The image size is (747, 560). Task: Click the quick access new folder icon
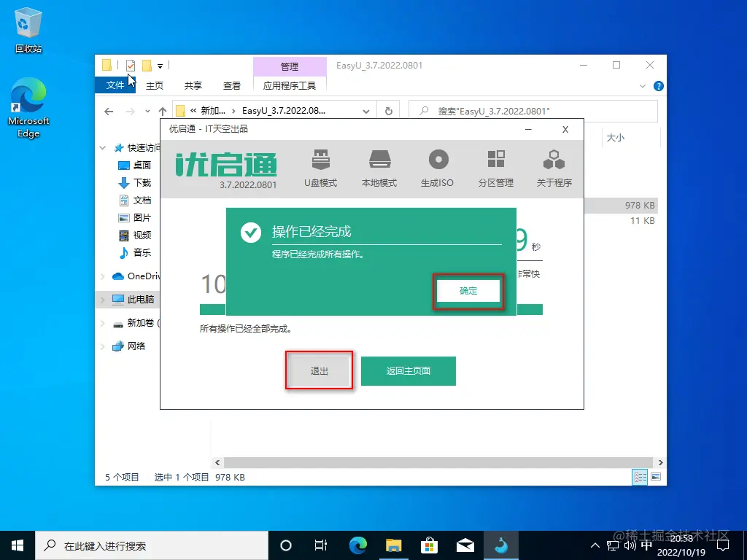pos(147,65)
